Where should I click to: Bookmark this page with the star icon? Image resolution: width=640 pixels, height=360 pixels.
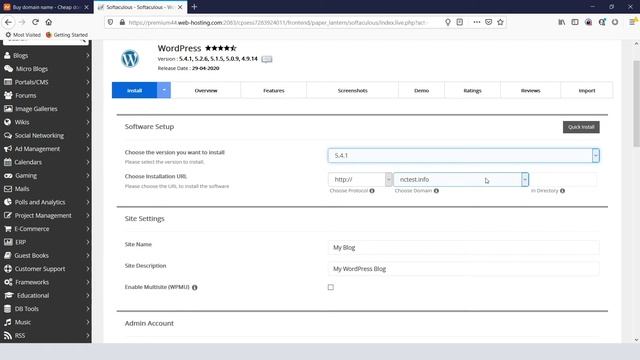(500, 22)
